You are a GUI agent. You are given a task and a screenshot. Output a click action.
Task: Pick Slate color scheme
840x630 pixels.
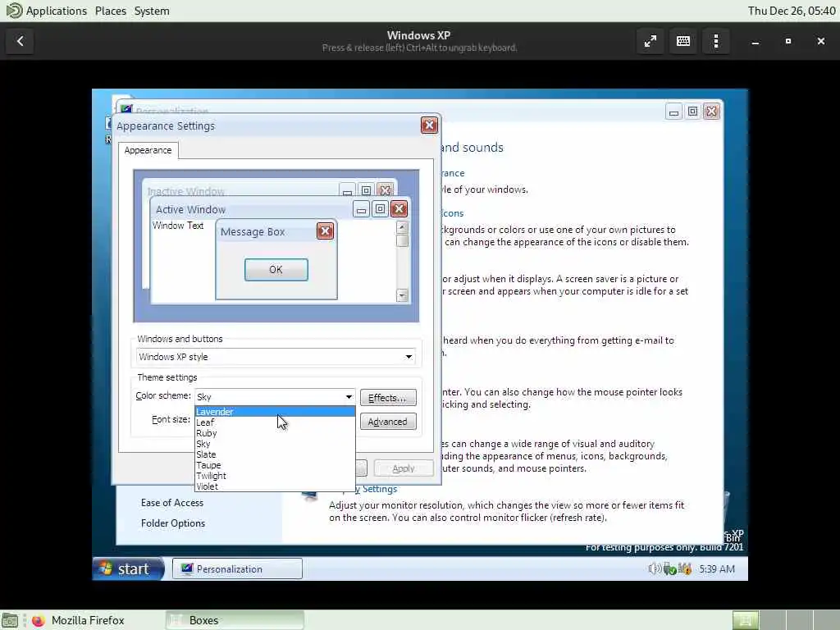tap(275, 454)
